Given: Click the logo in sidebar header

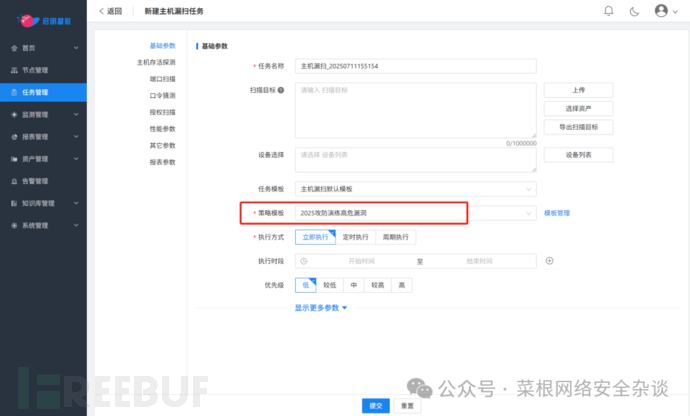Looking at the screenshot, I should 44,20.
